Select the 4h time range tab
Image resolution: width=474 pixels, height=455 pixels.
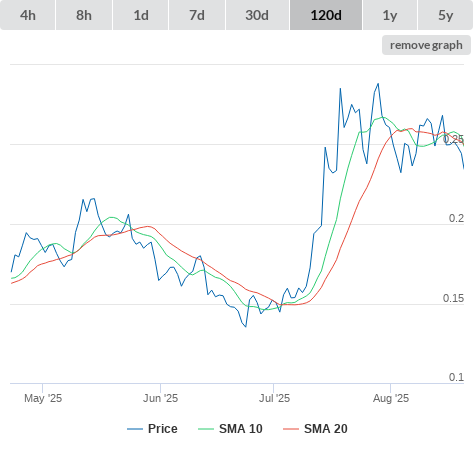click(28, 15)
